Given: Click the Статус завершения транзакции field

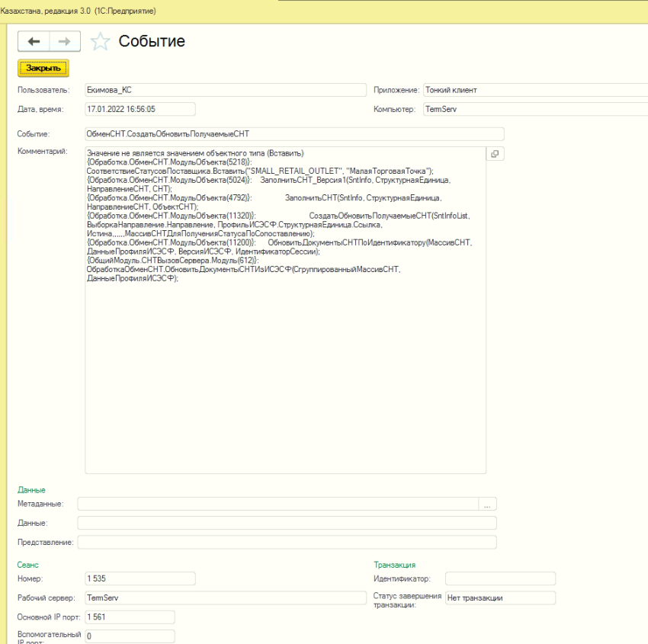Looking at the screenshot, I should [x=500, y=598].
